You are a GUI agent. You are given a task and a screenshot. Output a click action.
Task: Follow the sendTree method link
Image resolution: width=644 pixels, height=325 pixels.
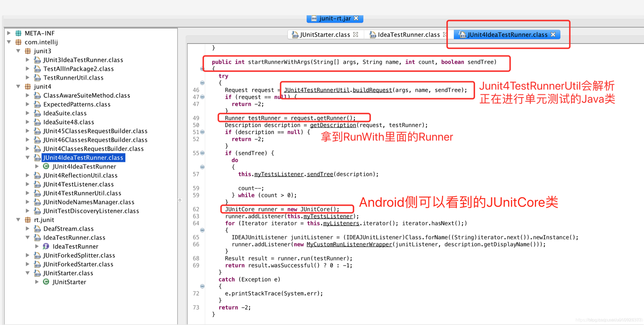click(x=320, y=174)
